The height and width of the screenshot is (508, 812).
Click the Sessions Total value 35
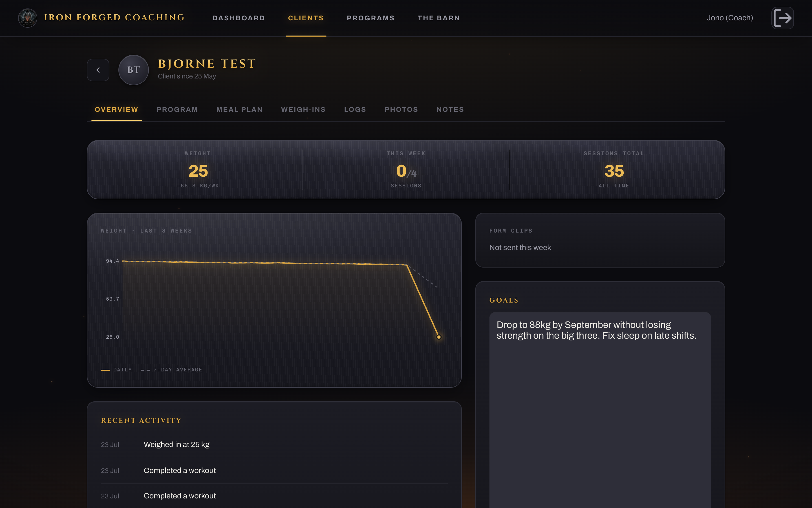coord(614,171)
